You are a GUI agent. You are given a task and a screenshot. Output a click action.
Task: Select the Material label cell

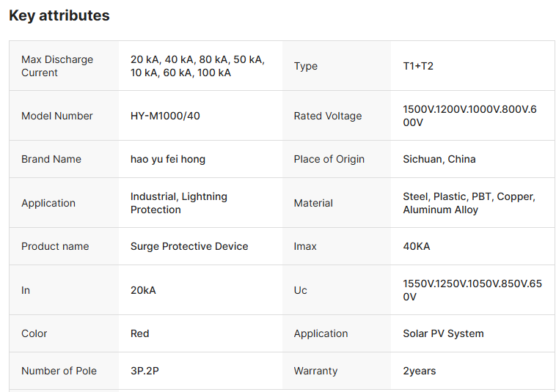(313, 203)
